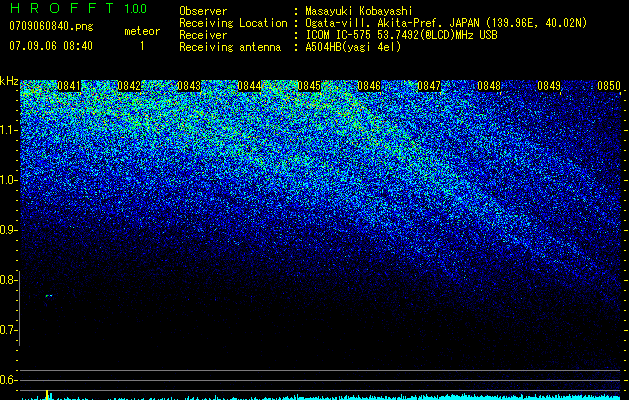Click the Receiving Location label
This screenshot has width=629, height=400.
tap(233, 23)
